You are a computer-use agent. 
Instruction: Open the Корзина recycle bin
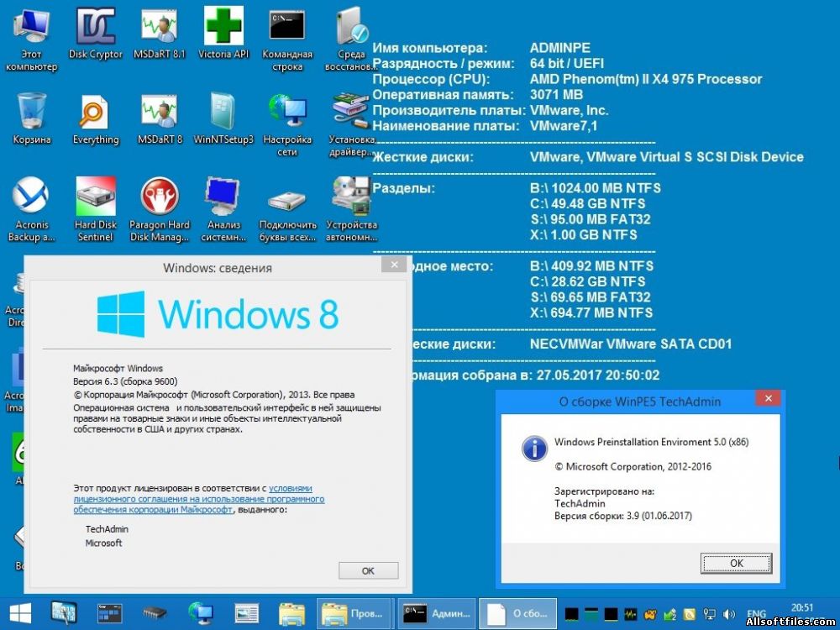point(32,119)
